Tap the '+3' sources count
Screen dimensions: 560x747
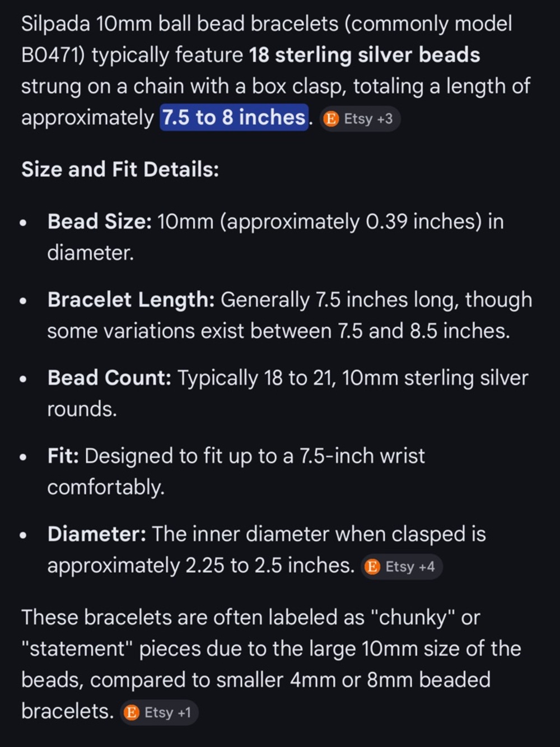click(385, 119)
